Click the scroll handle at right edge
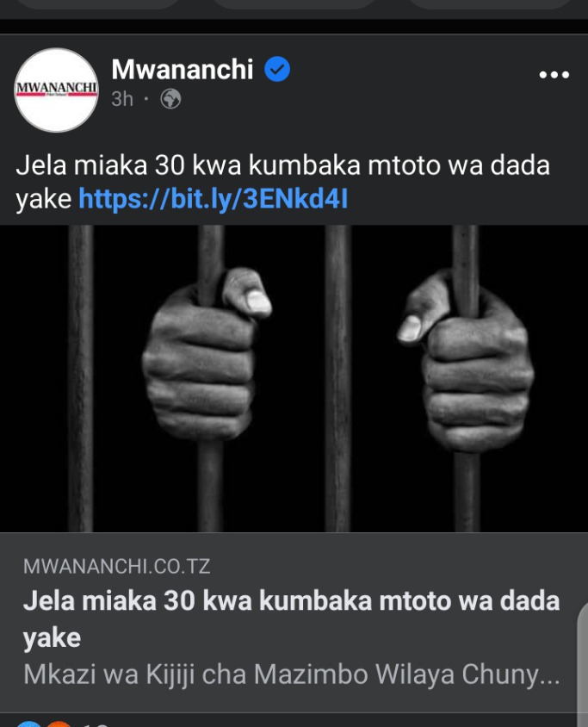Viewport: 588px width, 727px height. pos(583,666)
